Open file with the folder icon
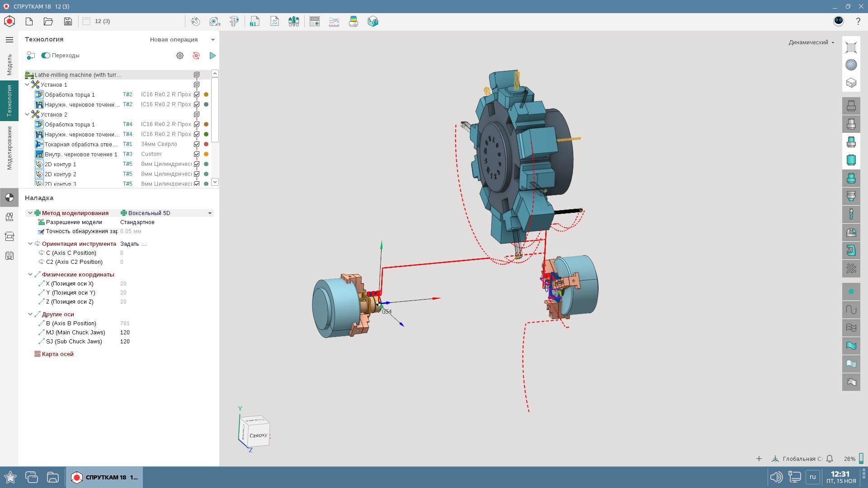Viewport: 868px width, 488px height. click(48, 21)
